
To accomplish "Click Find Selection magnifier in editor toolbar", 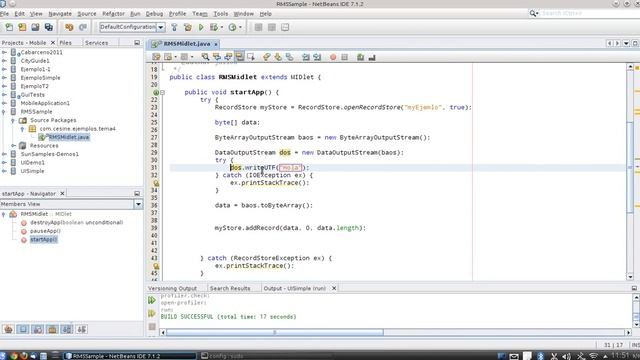I will 205,57.
